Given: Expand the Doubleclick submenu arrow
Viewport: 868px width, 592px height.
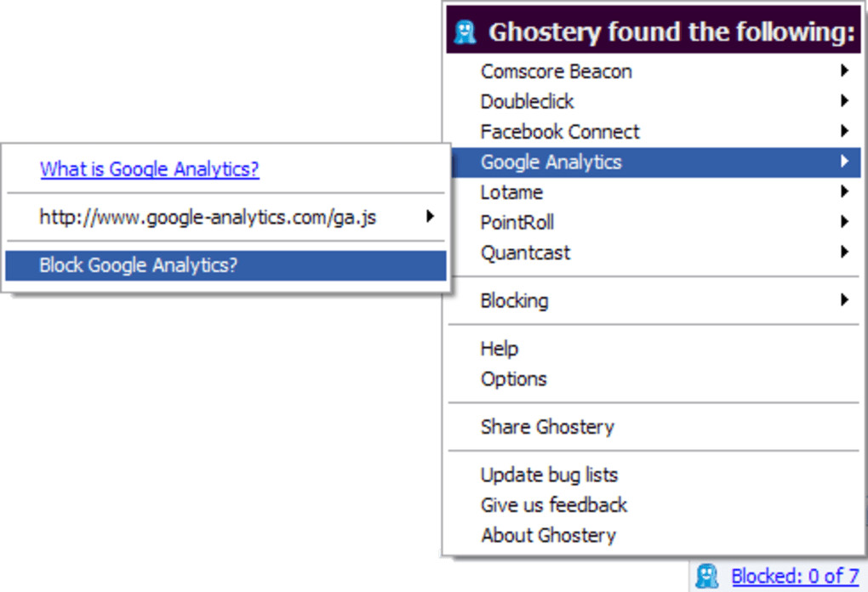Looking at the screenshot, I should click(844, 101).
